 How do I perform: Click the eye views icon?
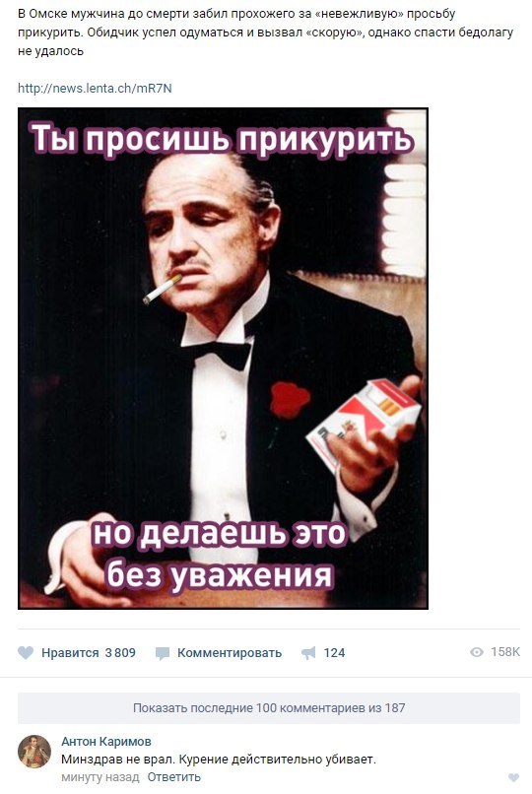point(477,652)
